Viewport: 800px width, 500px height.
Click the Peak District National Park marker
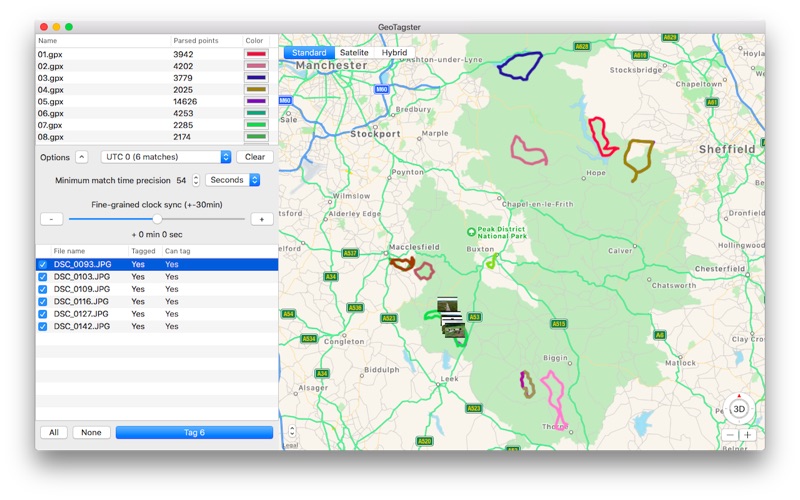pos(471,232)
